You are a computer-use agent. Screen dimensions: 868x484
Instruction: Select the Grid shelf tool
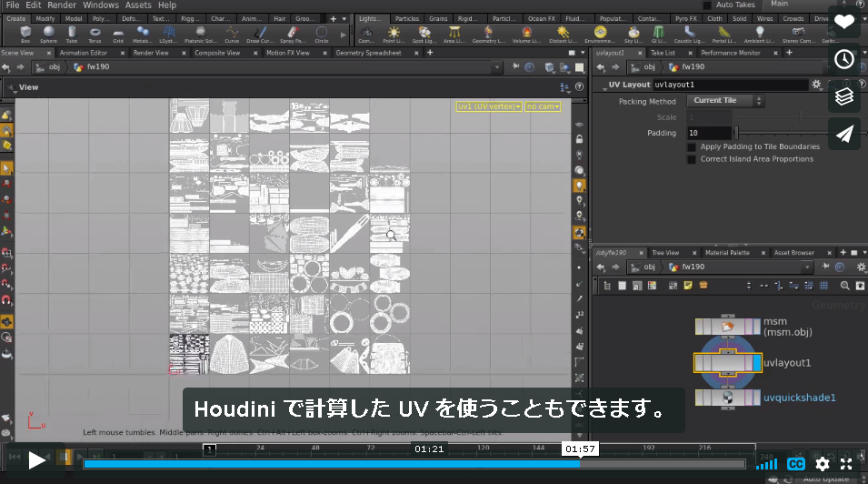coord(118,34)
